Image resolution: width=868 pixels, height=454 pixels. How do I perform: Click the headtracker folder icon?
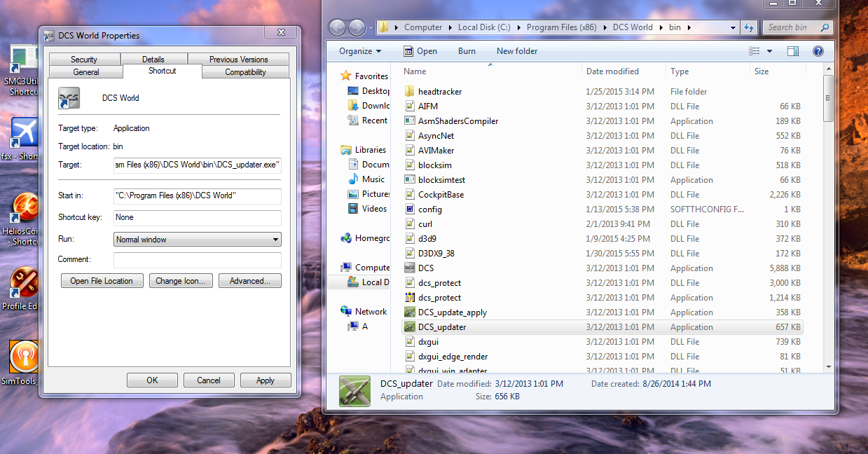(410, 92)
